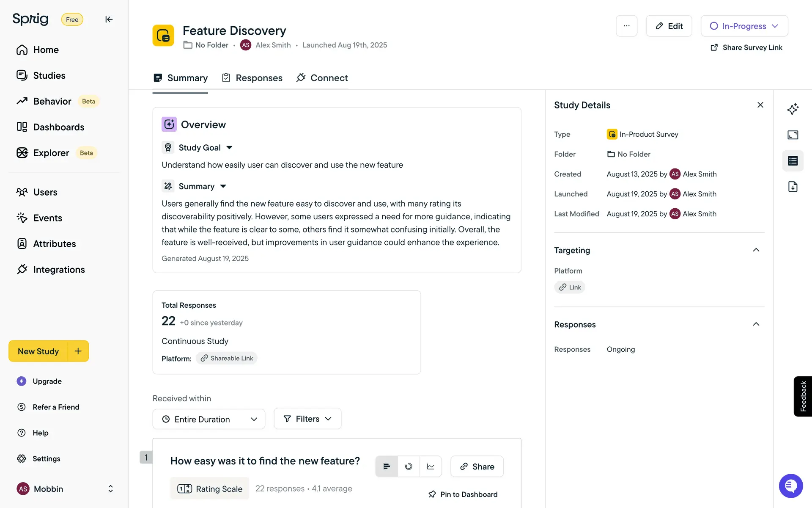Click the export download file icon
The height and width of the screenshot is (508, 812).
(x=793, y=187)
